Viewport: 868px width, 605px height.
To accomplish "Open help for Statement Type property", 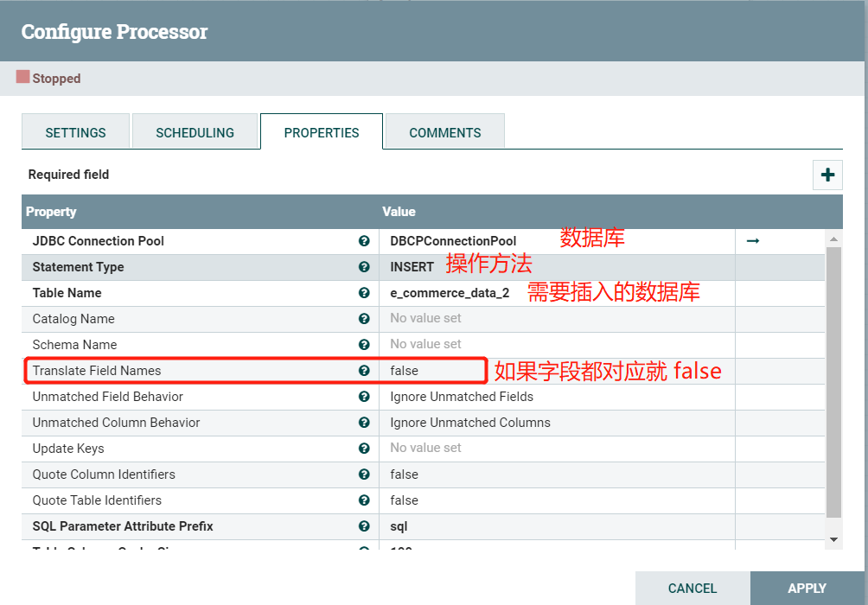I will [364, 267].
